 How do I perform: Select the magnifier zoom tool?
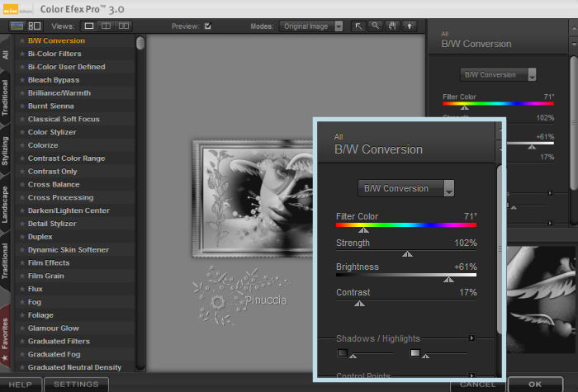click(x=375, y=26)
